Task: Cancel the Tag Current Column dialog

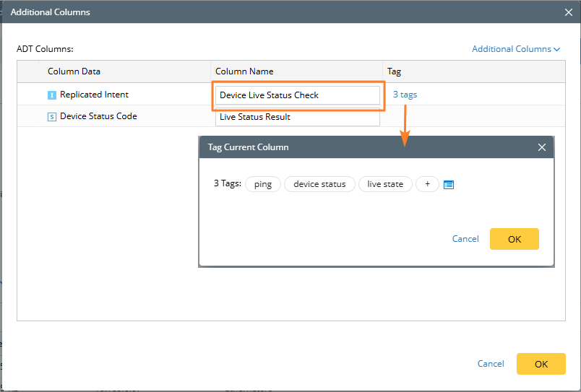Action: pyautogui.click(x=465, y=239)
